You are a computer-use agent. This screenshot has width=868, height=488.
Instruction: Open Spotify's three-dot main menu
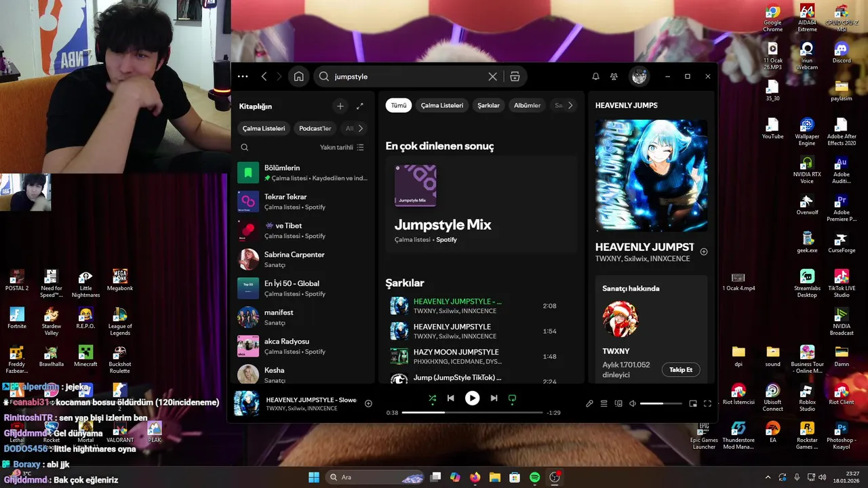[x=243, y=77]
